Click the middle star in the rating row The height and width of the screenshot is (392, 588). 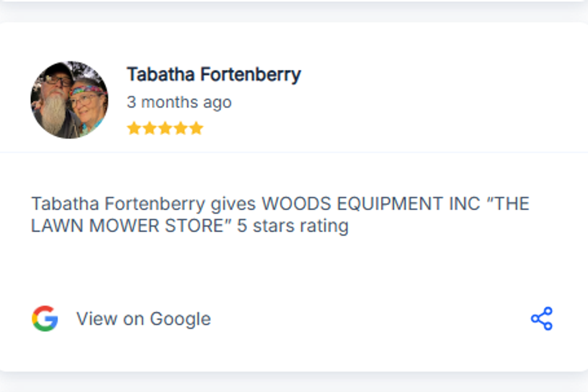(165, 127)
